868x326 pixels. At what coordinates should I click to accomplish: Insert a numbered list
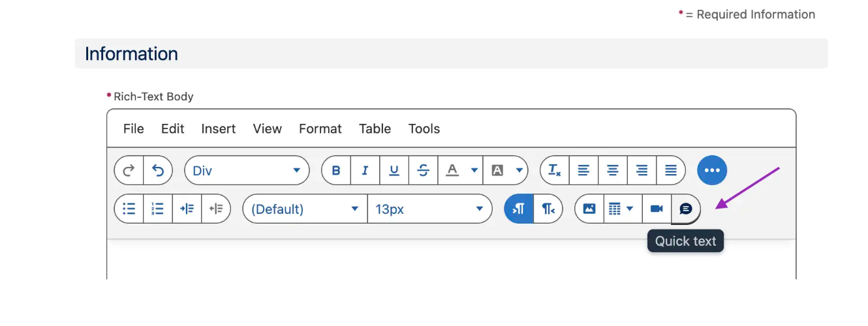click(x=158, y=209)
